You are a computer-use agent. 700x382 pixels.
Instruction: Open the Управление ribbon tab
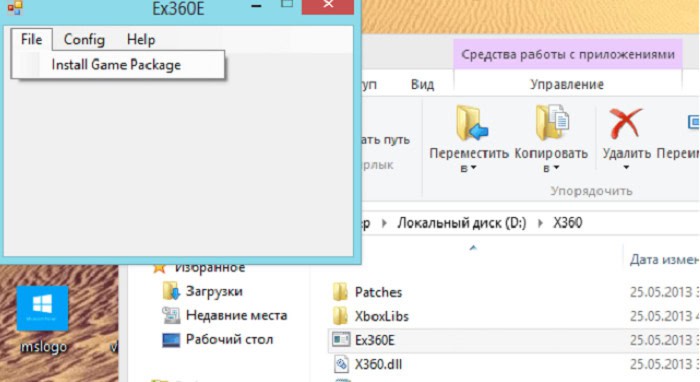[567, 84]
